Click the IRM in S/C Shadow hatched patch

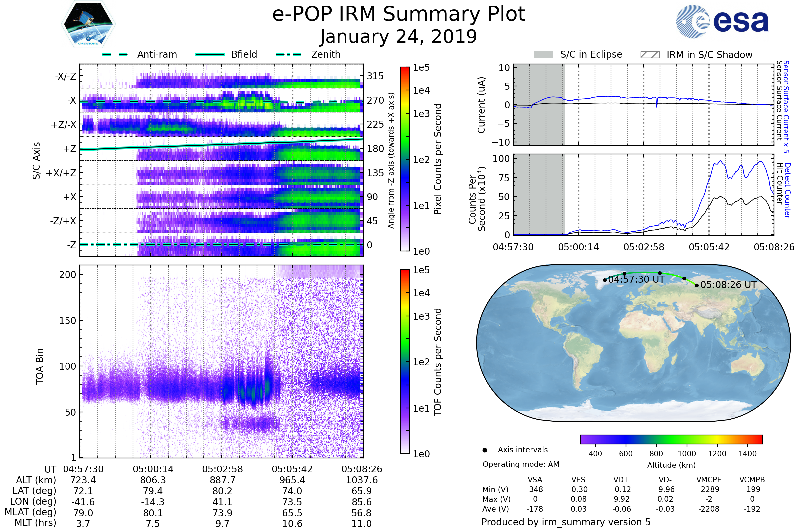tap(650, 55)
